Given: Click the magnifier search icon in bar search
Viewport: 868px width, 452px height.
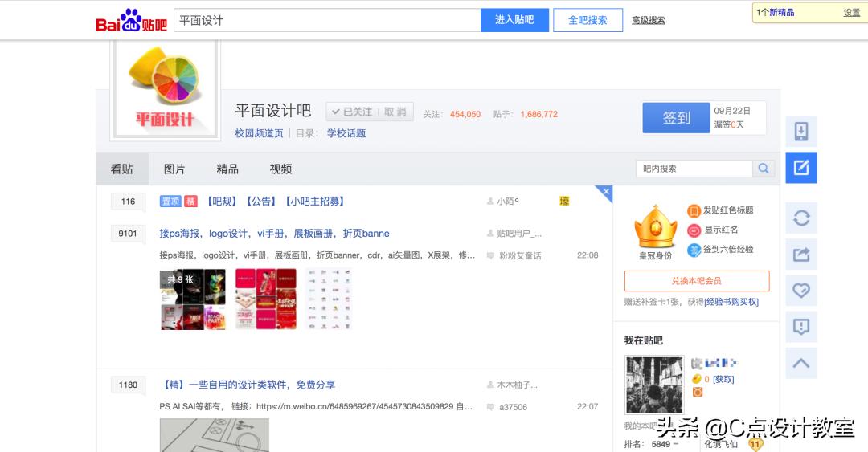Looking at the screenshot, I should pyautogui.click(x=764, y=169).
